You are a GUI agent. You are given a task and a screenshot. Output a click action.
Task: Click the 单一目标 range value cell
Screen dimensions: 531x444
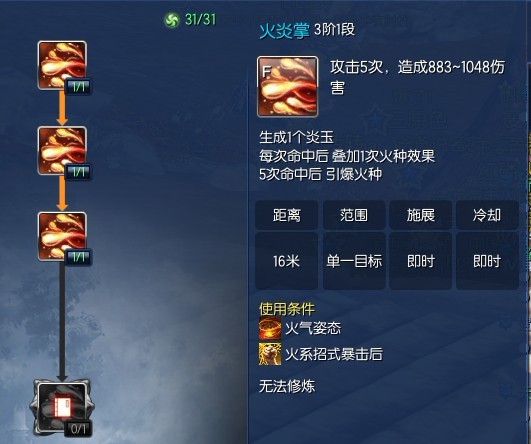pyautogui.click(x=354, y=261)
